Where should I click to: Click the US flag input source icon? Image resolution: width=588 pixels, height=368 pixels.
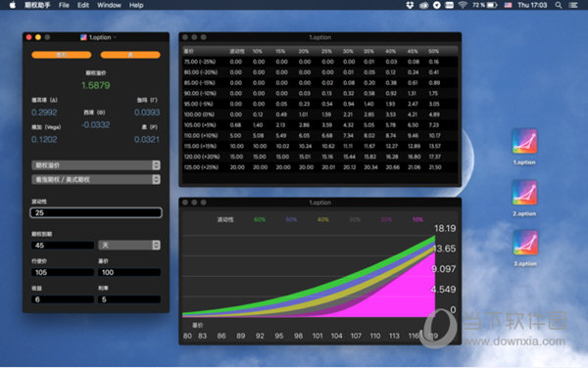508,5
